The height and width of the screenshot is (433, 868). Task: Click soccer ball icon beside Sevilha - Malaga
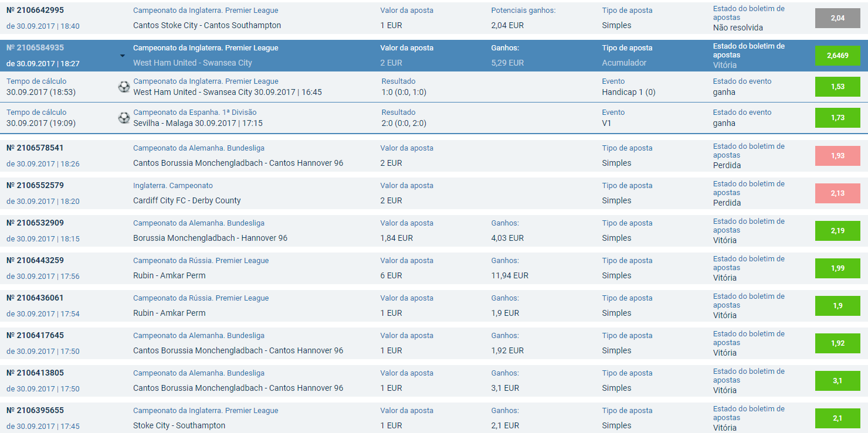click(x=124, y=118)
